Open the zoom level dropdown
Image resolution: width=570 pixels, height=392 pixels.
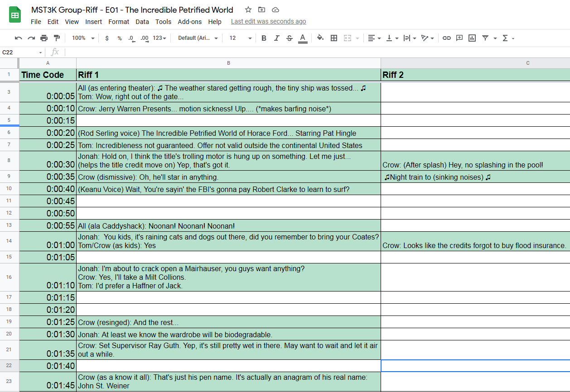(x=83, y=38)
